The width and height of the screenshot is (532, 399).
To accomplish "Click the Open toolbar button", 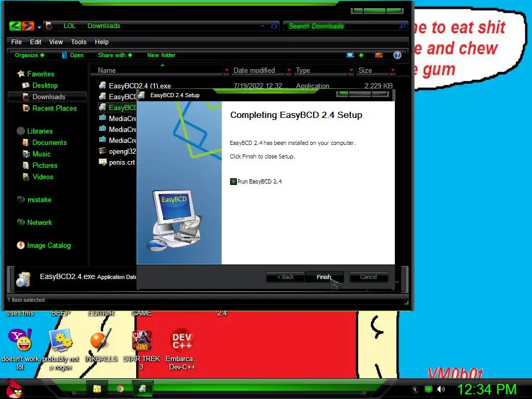I will (x=73, y=55).
